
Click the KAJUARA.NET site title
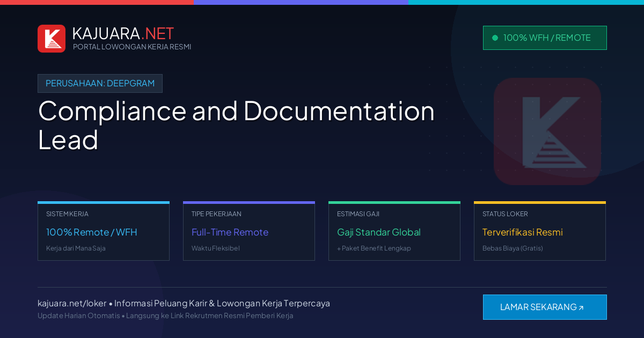pos(123,33)
